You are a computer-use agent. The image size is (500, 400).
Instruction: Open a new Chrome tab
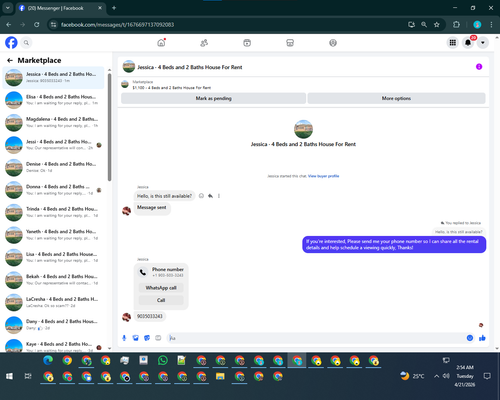coord(114,8)
